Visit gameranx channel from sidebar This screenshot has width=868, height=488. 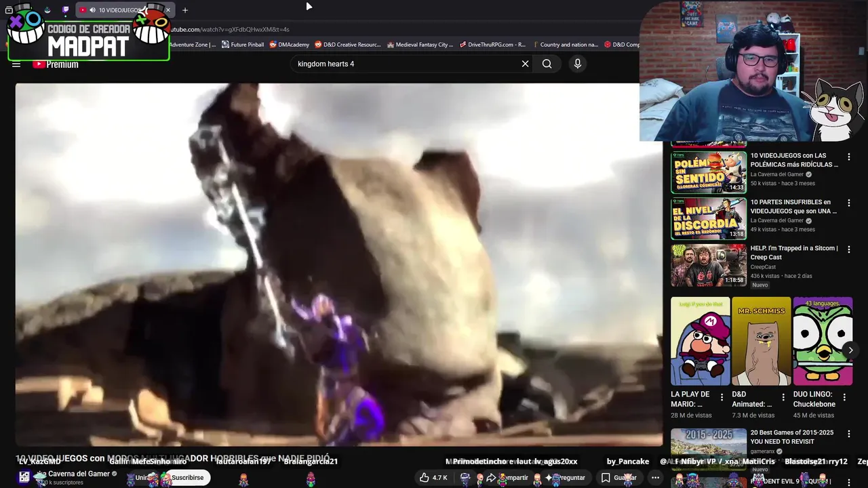(764, 451)
